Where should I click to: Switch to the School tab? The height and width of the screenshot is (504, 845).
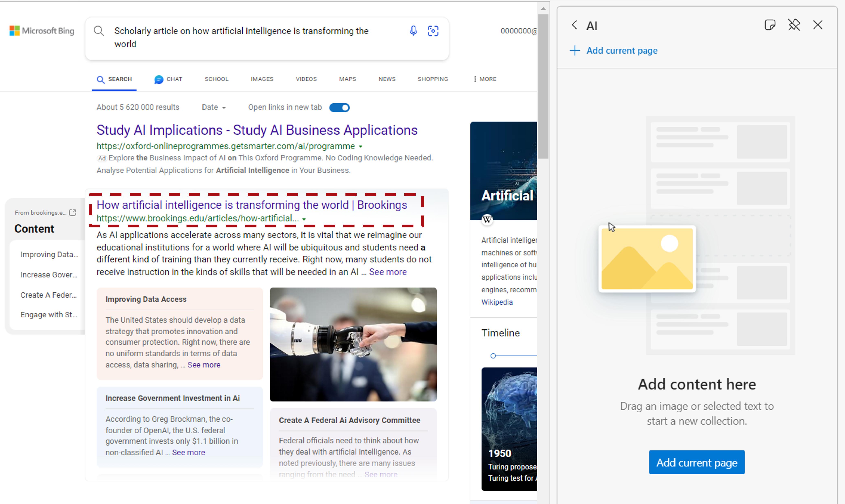(216, 79)
